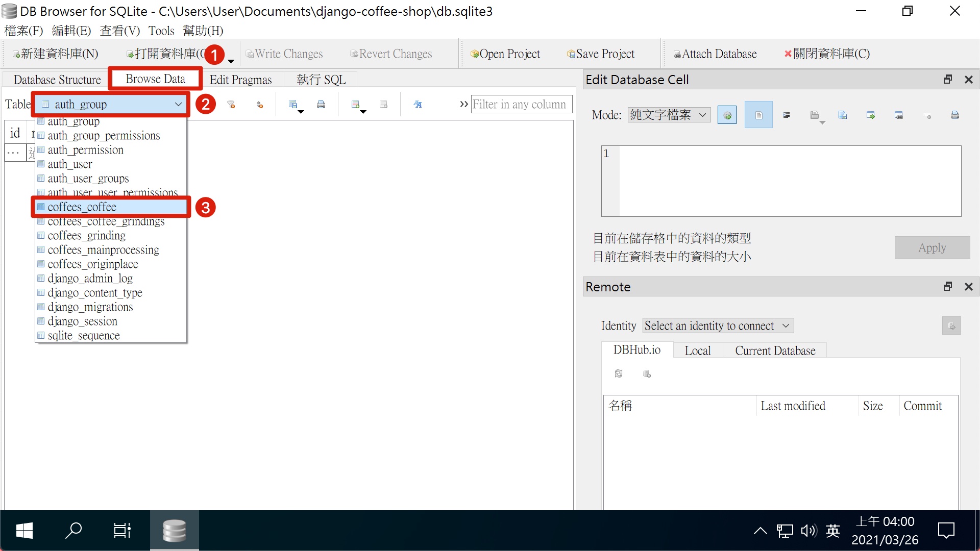Open the Mode dropdown in cell editor
980x551 pixels.
669,115
